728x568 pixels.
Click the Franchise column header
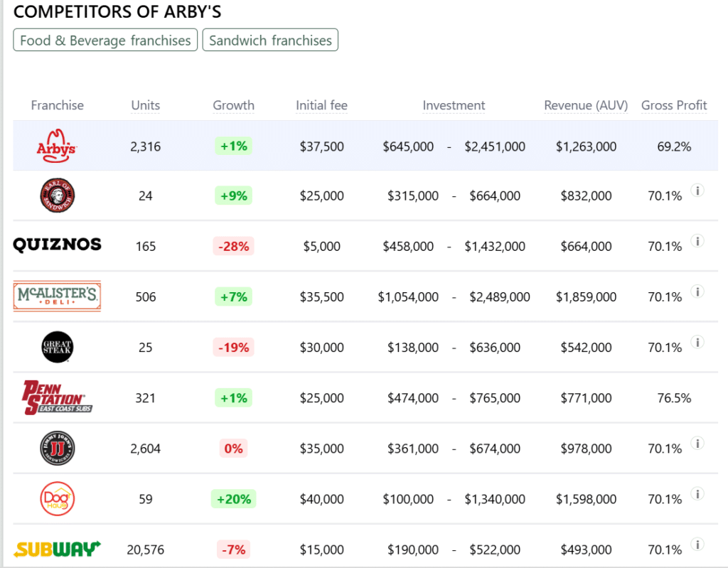[57, 105]
